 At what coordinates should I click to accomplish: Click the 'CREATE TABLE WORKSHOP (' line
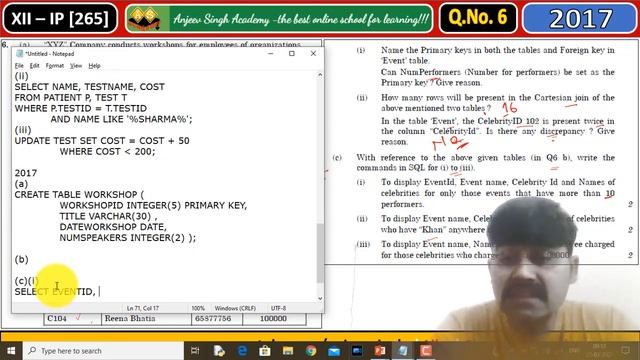[x=79, y=195]
